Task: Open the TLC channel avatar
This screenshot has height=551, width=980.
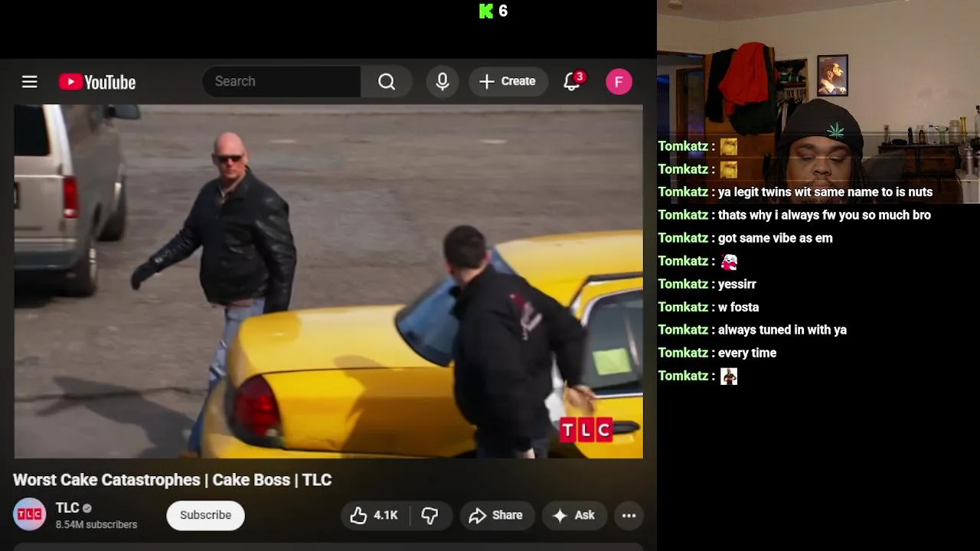Action: coord(29,515)
